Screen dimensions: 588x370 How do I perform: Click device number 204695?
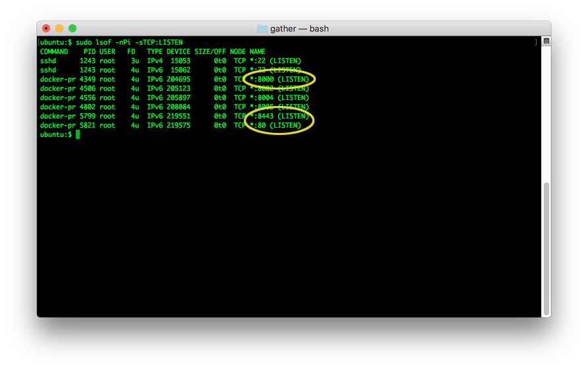tap(179, 80)
